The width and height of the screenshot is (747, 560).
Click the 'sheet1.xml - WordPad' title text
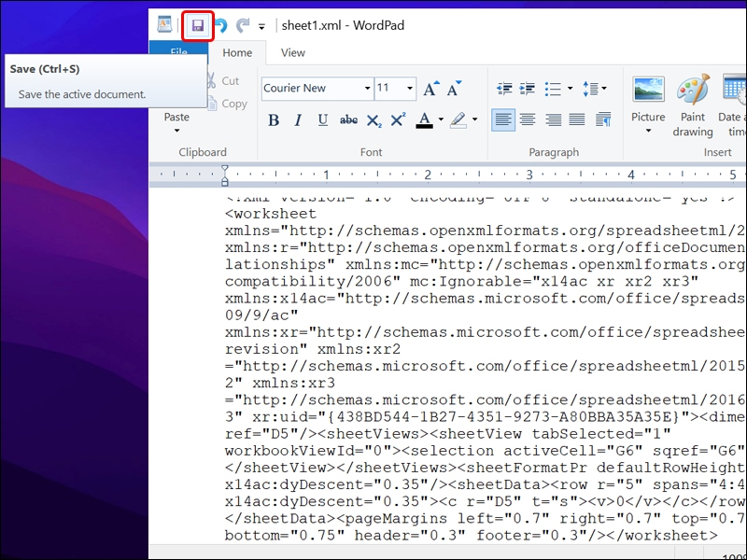click(343, 25)
